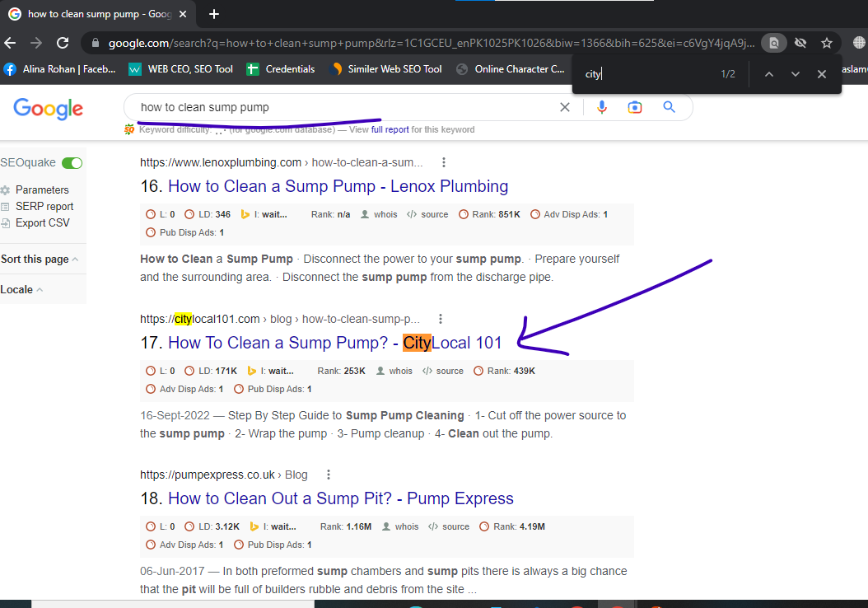Click the Bing index icon on Pump Express result
Screen dimensions: 868x608
coord(254,526)
